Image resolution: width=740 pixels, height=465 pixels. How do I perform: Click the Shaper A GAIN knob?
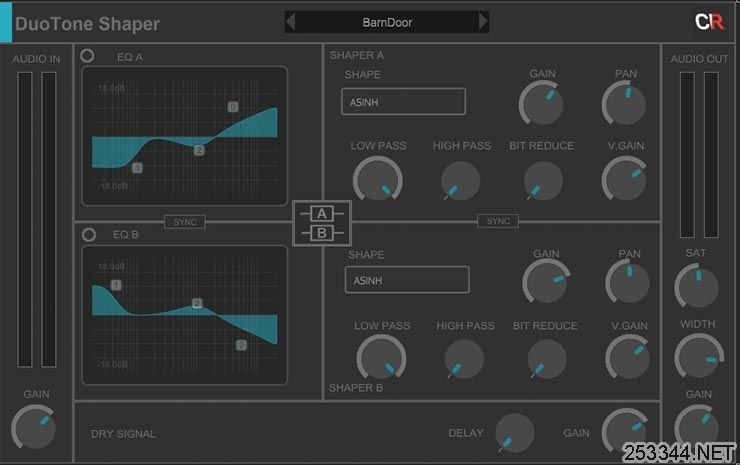[541, 103]
